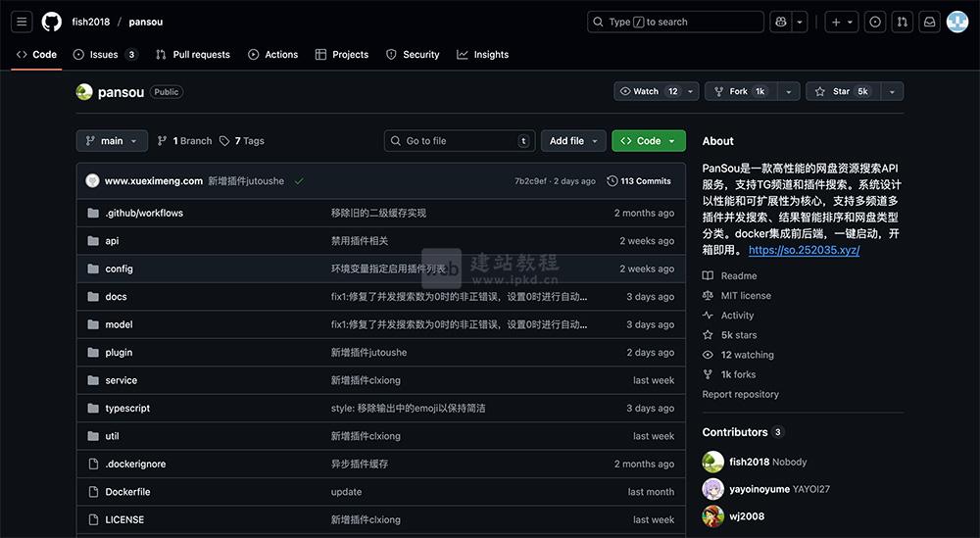980x538 pixels.
Task: Click Report repository link
Action: [741, 394]
